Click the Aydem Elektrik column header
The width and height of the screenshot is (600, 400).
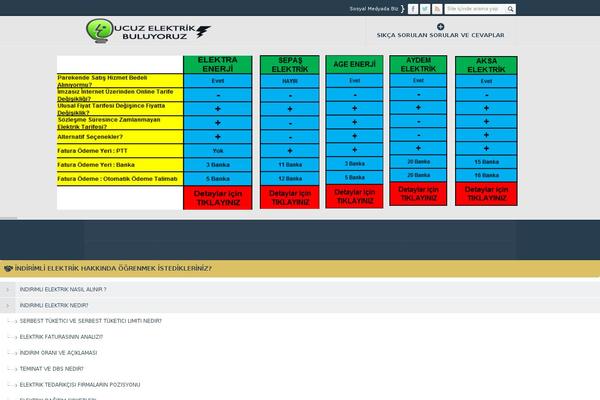(x=418, y=64)
